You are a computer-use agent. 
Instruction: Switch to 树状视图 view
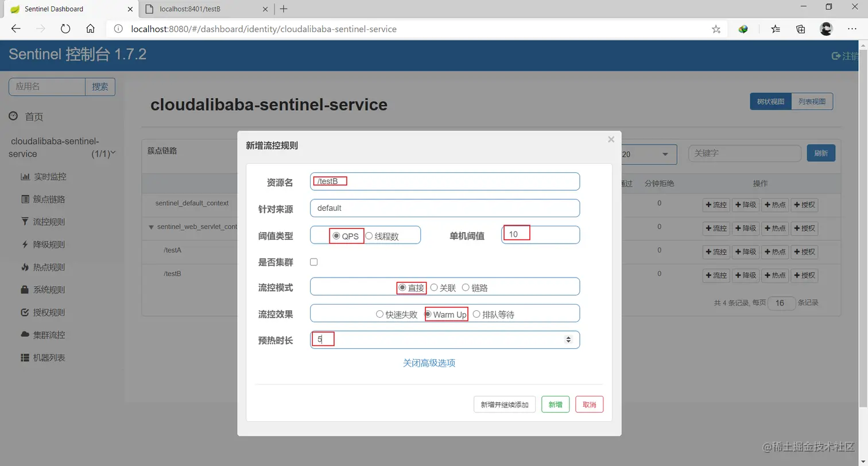[x=770, y=102]
